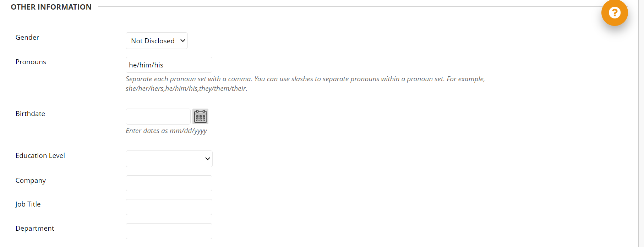
Task: Click the Company text field
Action: click(x=169, y=183)
